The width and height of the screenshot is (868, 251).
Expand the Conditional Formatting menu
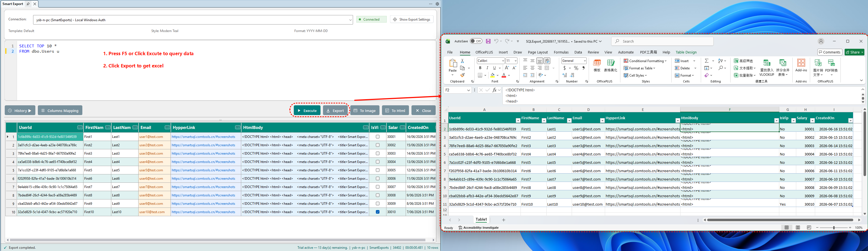click(645, 61)
